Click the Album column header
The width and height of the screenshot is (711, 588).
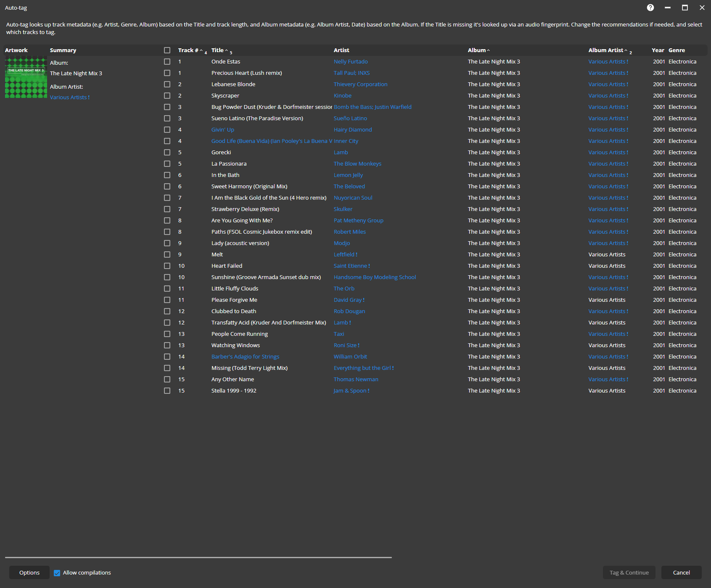[x=476, y=50]
